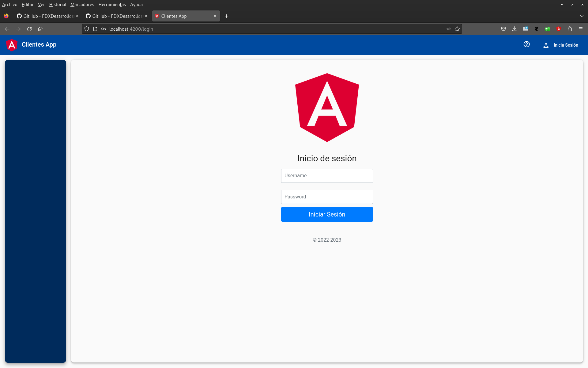
Task: Bookmark this page with the star
Action: point(457,29)
